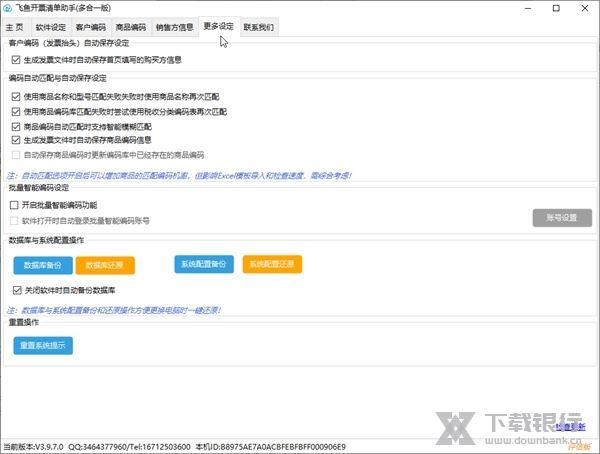The width and height of the screenshot is (600, 454).
Task: Select the 更多设定 tab
Action: pos(219,26)
